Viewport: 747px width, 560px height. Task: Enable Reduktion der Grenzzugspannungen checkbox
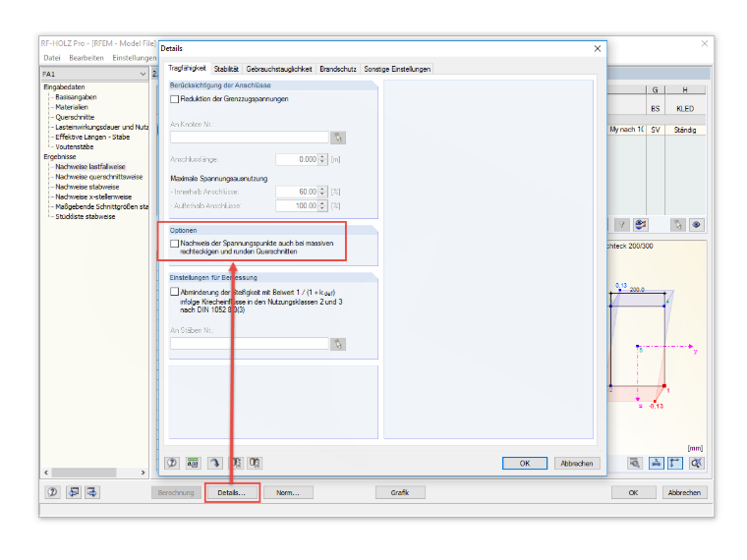pos(174,99)
